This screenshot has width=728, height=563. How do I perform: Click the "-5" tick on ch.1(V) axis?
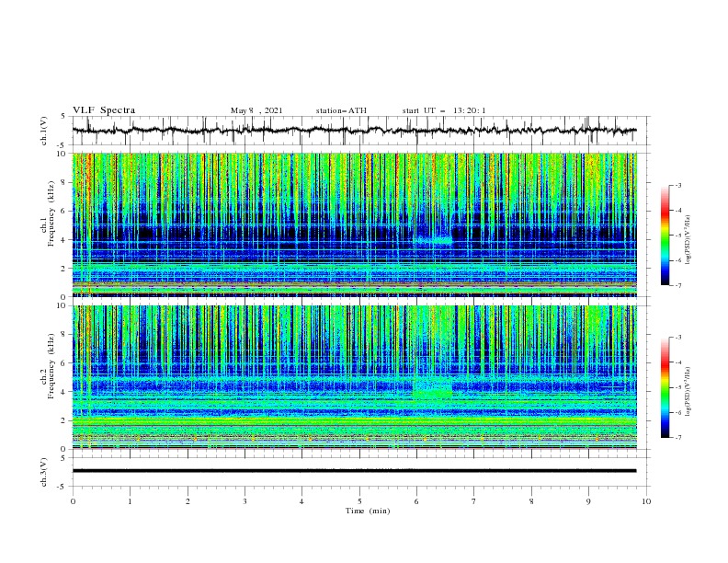pyautogui.click(x=63, y=145)
